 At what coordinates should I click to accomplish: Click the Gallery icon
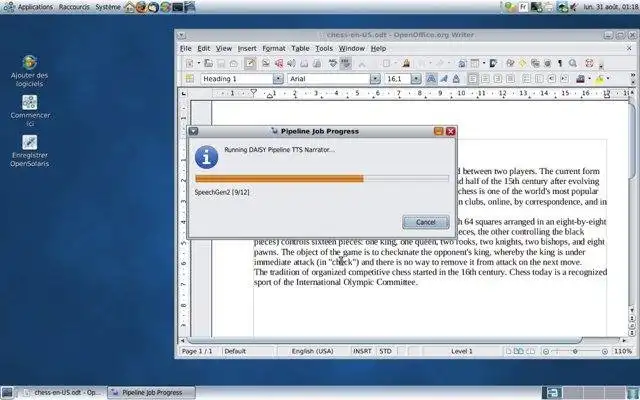click(535, 63)
